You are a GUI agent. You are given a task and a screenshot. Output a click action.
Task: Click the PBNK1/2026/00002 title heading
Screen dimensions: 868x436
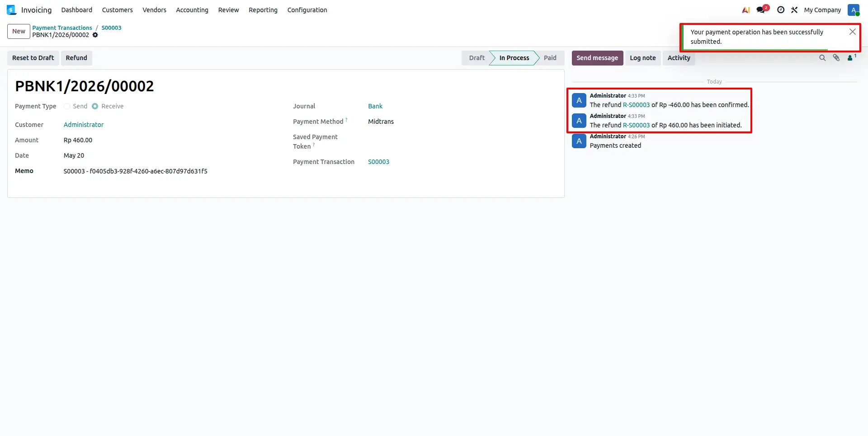pyautogui.click(x=85, y=86)
